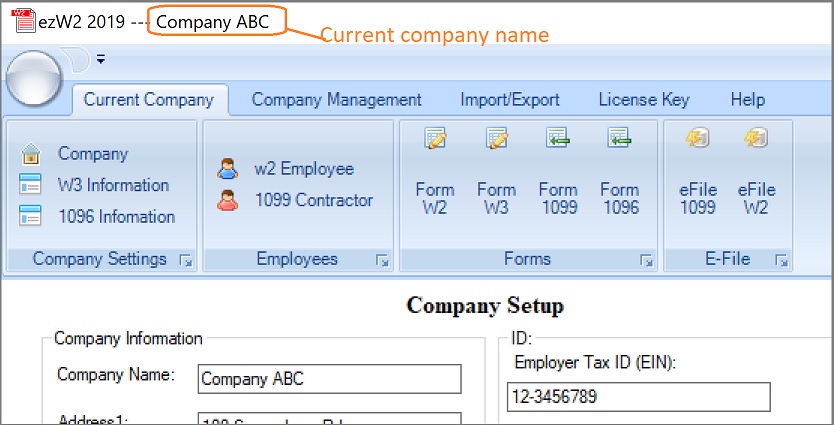Open 1096 Information in Company Settings
The height and width of the screenshot is (425, 834).
(31, 216)
